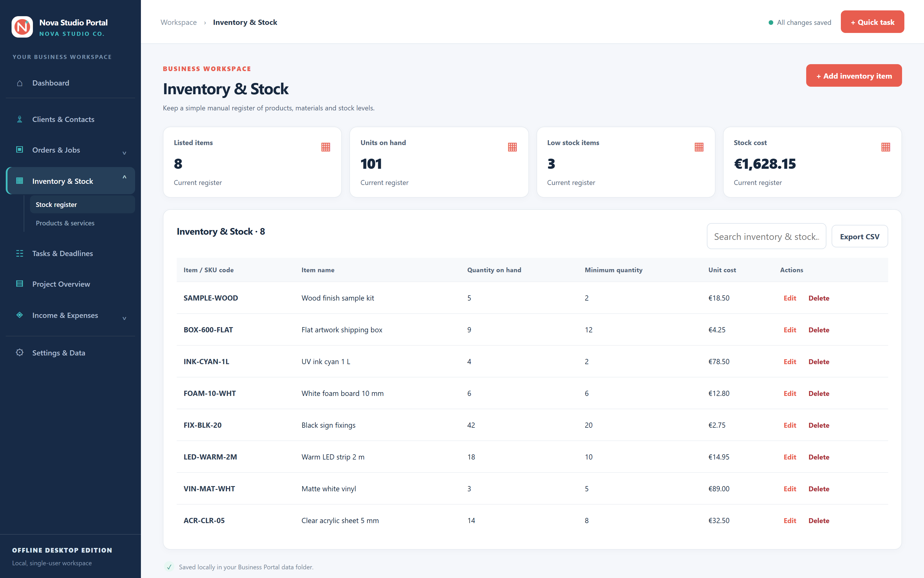Viewport: 924px width, 578px height.
Task: Go to Tasks & Deadlines
Action: click(x=71, y=253)
